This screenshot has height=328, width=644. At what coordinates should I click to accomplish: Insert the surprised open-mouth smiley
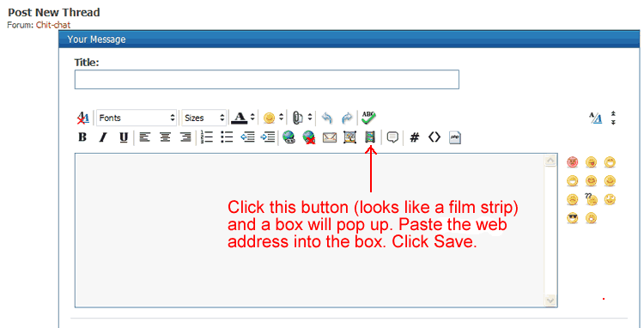[x=591, y=218]
